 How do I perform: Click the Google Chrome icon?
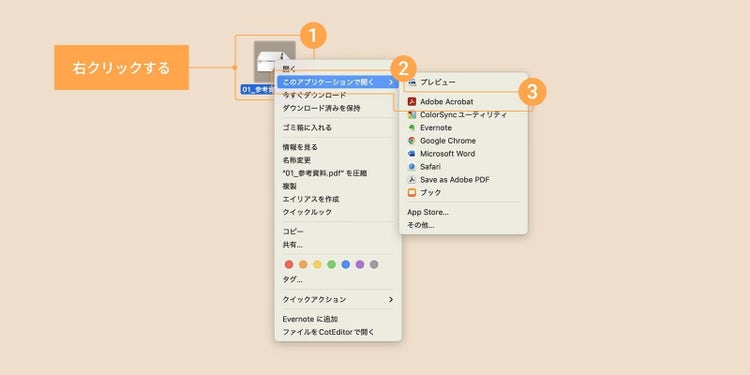(x=411, y=141)
